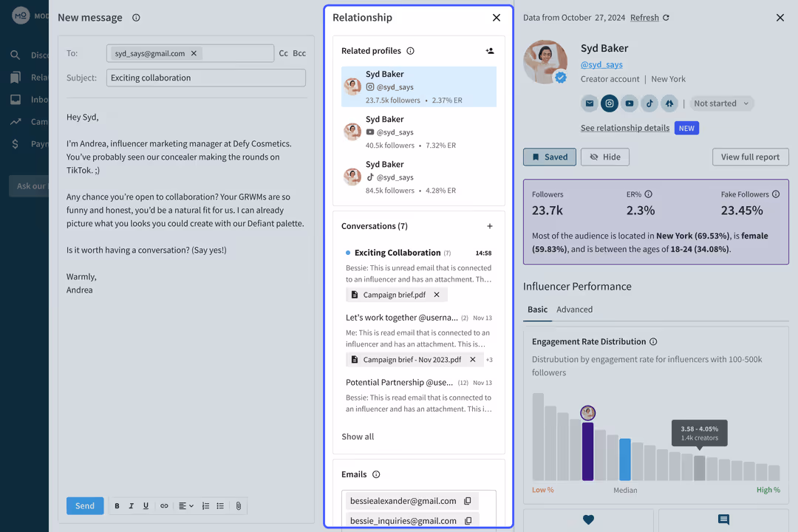Viewport: 798px width, 532px height.
Task: Open the Discover search icon in sidebar
Action: tap(16, 55)
